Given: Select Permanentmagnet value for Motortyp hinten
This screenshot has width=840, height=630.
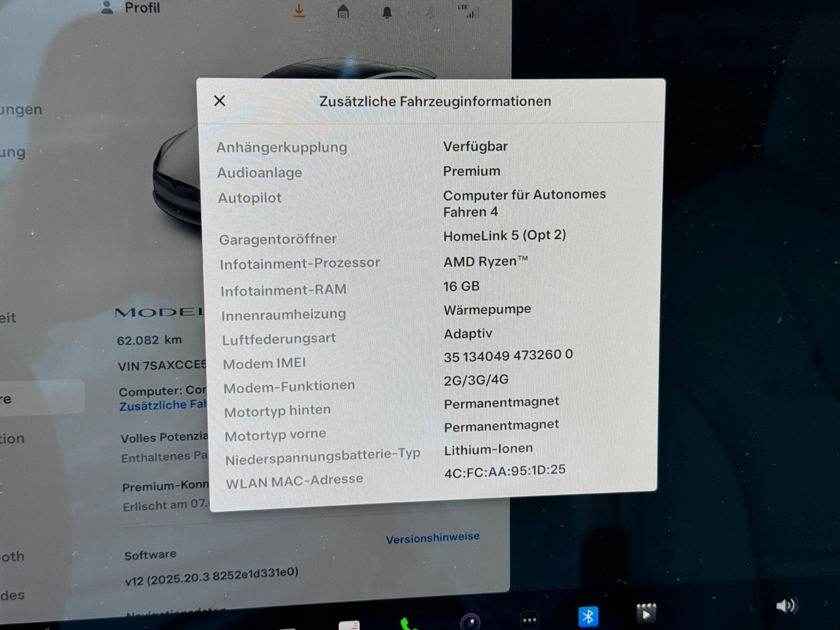Looking at the screenshot, I should [x=501, y=403].
